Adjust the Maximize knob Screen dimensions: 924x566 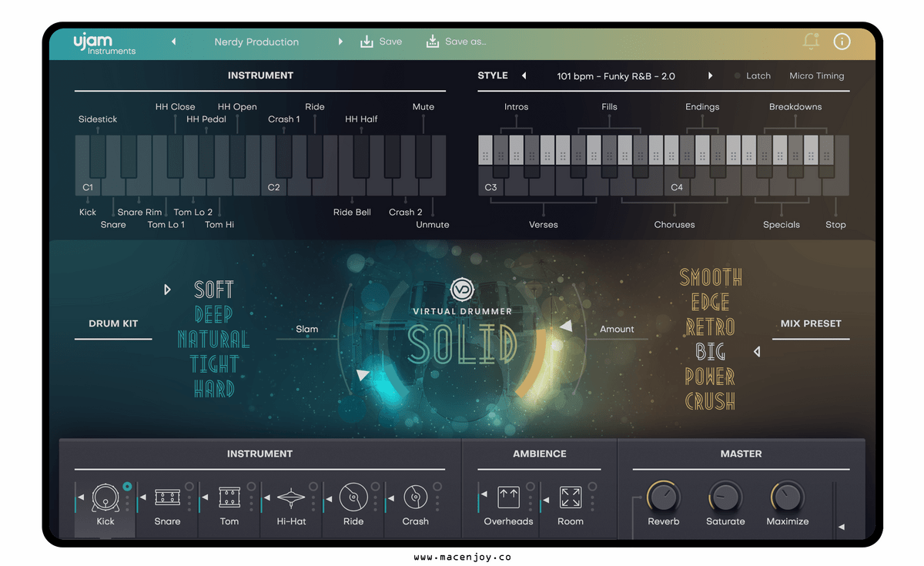[x=787, y=497]
